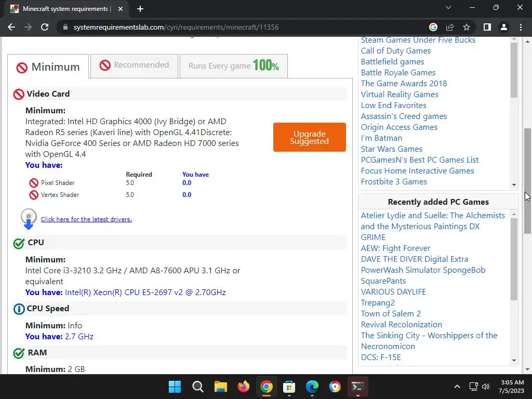The height and width of the screenshot is (399, 532).
Task: Close the Minecraft system requirements tab
Action: [121, 9]
